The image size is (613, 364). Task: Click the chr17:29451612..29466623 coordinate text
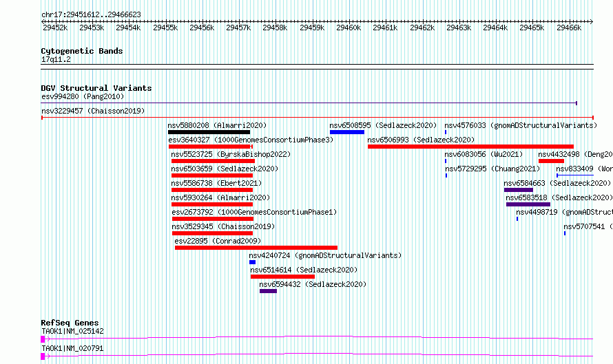tap(91, 15)
